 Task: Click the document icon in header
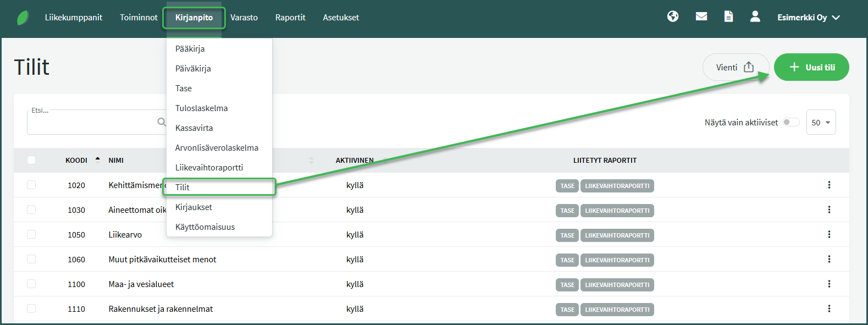[x=728, y=16]
